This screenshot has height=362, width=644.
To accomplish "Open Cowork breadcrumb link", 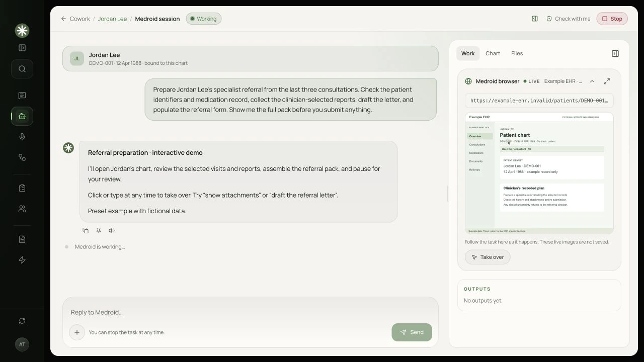I will point(79,19).
